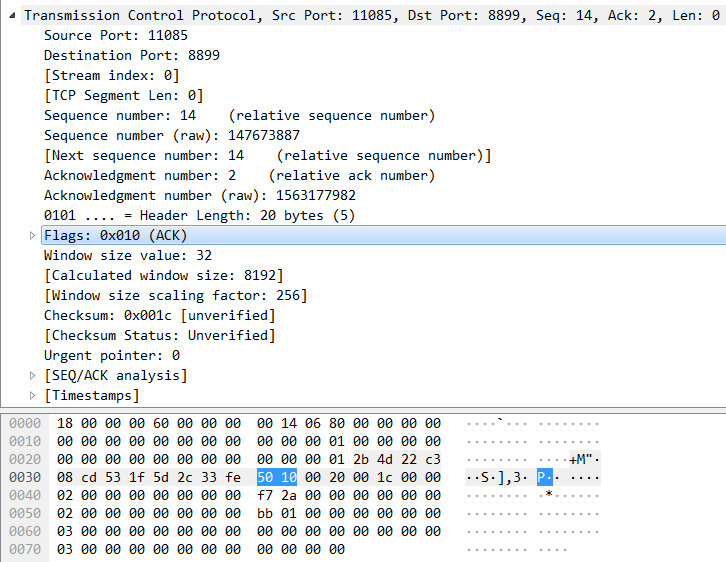Viewport: 726px width, 562px height.
Task: Select 'Acknowledgment number: 2' relative row
Action: coord(240,175)
